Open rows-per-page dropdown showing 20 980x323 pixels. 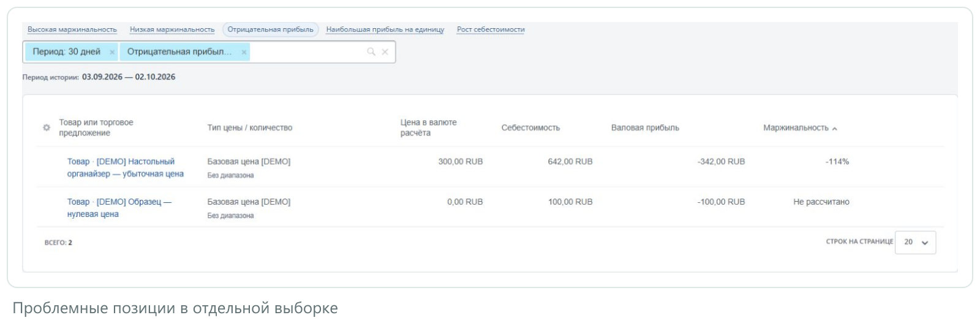pyautogui.click(x=915, y=242)
